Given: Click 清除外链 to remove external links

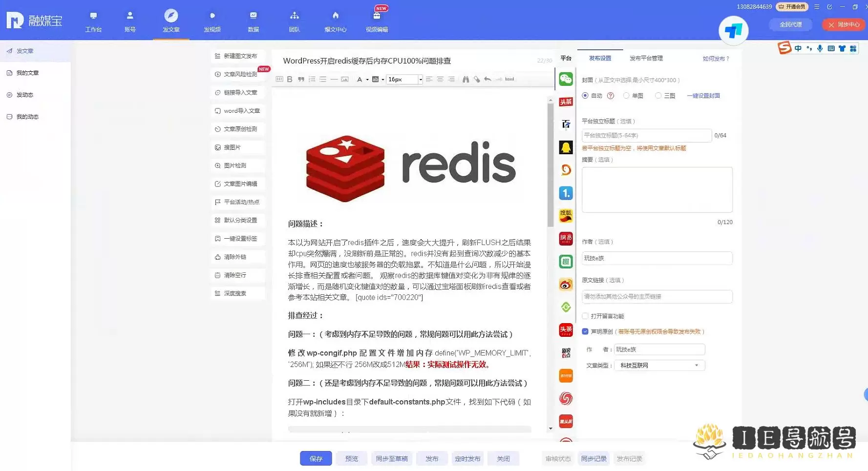Looking at the screenshot, I should coord(238,257).
